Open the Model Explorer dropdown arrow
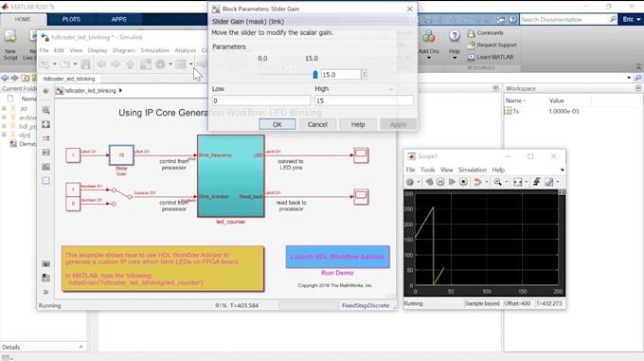The width and height of the screenshot is (644, 361). coord(190,64)
